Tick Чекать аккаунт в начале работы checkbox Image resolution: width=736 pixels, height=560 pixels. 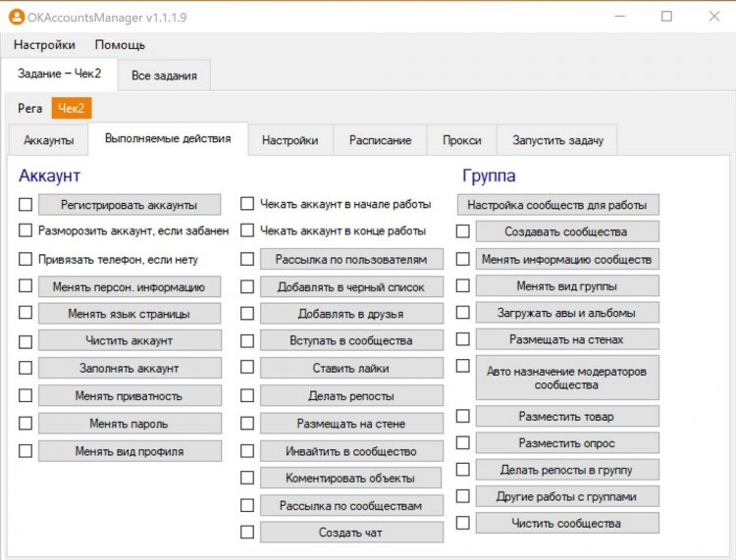pyautogui.click(x=247, y=205)
